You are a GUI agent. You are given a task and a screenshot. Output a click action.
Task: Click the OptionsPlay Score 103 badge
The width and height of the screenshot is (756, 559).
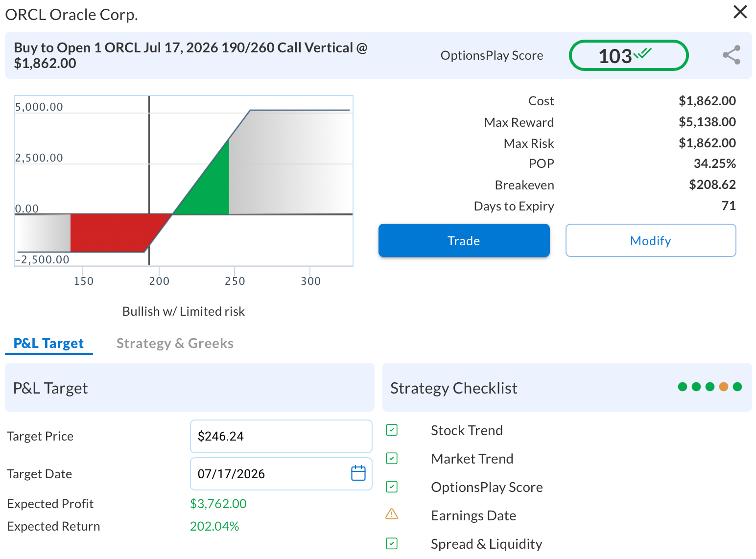pyautogui.click(x=629, y=55)
